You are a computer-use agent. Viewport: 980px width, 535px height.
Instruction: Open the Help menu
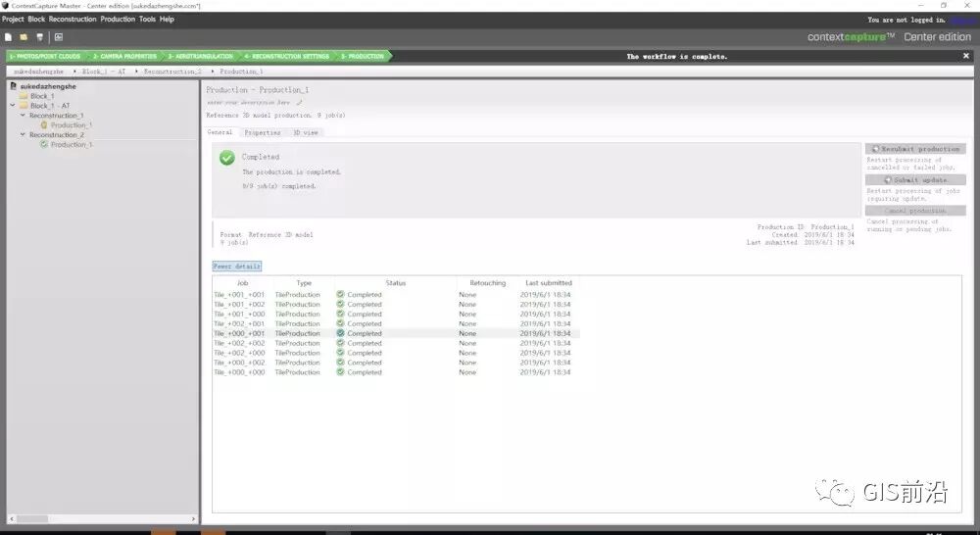(x=167, y=20)
